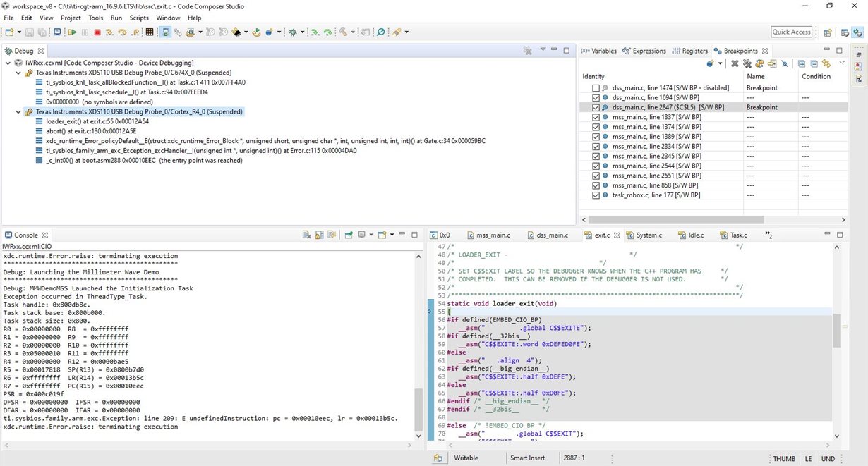Open the Registers view tab

click(x=690, y=51)
